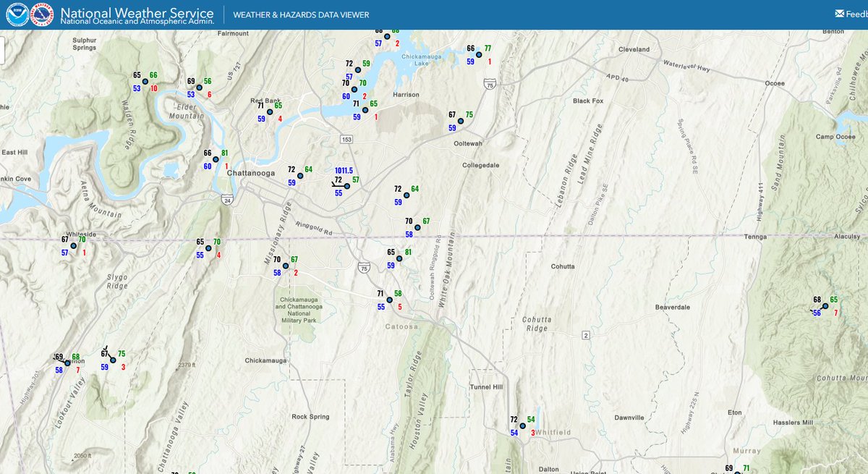
Task: Click the Catoosa county label
Action: click(x=402, y=326)
